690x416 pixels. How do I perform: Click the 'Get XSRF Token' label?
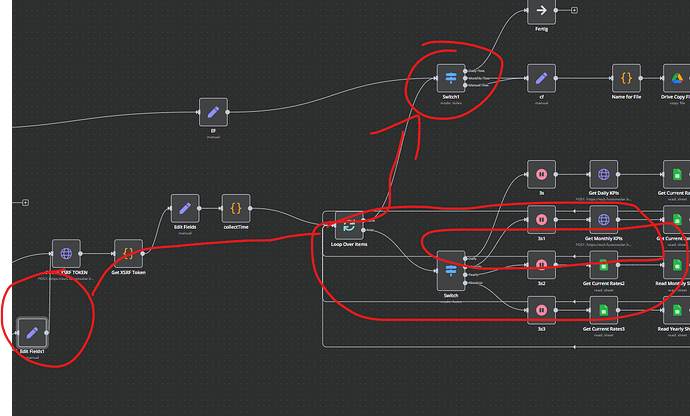click(128, 272)
